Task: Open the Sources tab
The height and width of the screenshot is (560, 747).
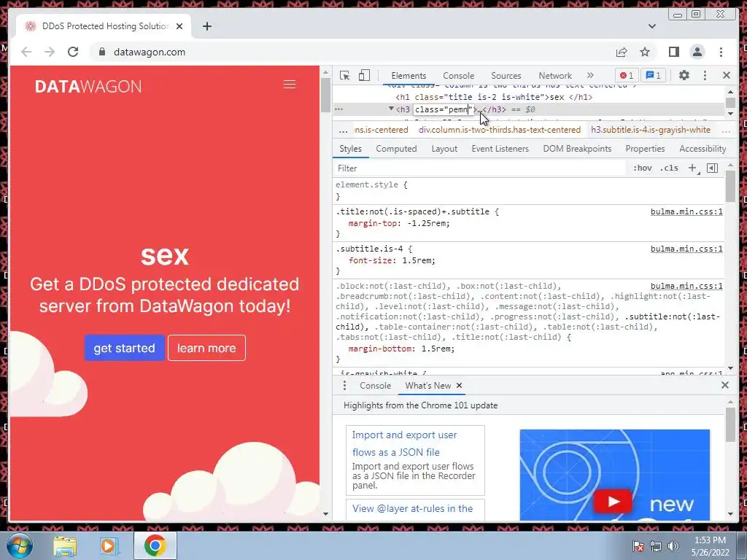Action: pyautogui.click(x=506, y=76)
